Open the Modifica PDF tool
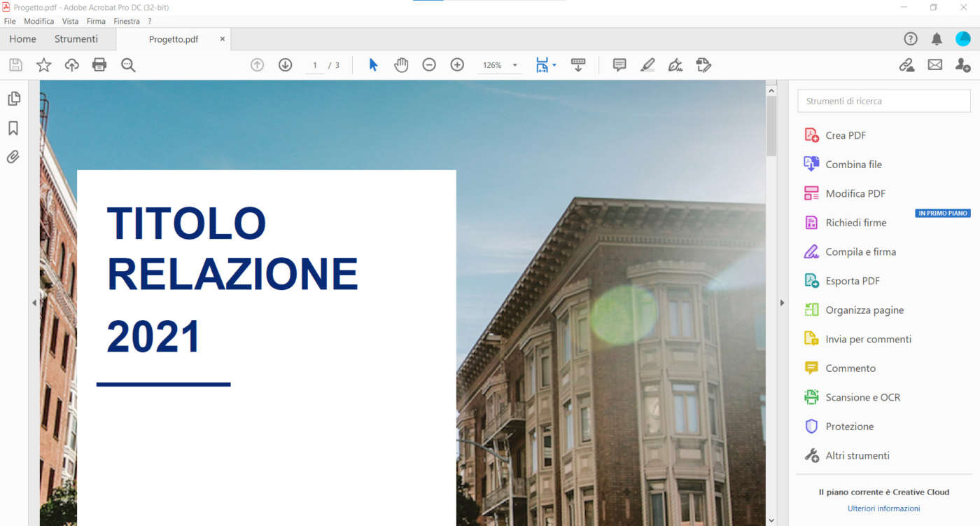This screenshot has width=980, height=526. (855, 193)
